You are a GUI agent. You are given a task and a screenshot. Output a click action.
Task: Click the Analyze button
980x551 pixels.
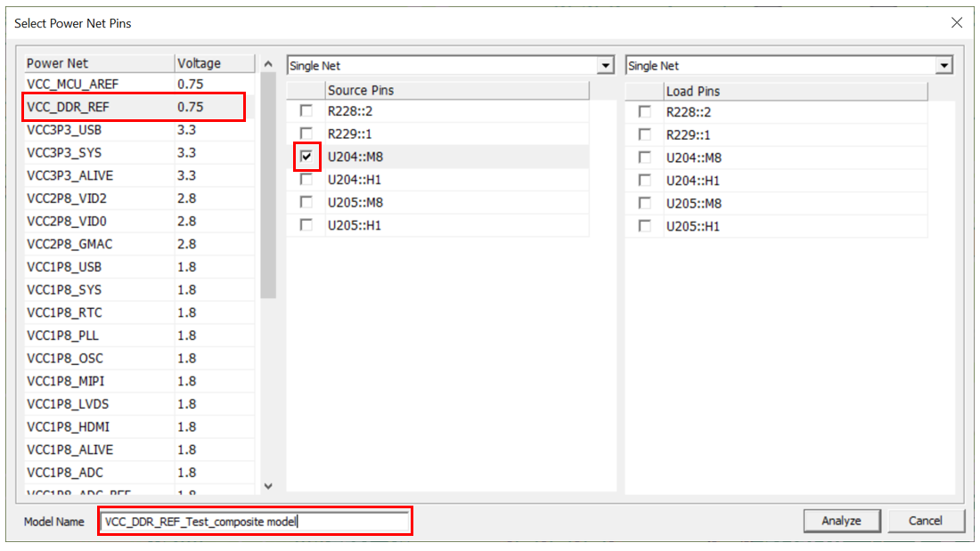841,521
